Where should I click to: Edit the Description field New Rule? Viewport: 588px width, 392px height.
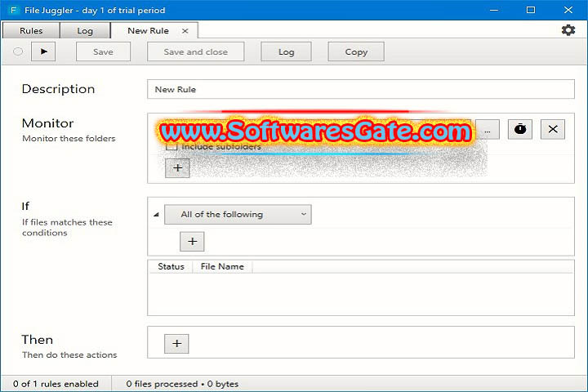tap(361, 89)
